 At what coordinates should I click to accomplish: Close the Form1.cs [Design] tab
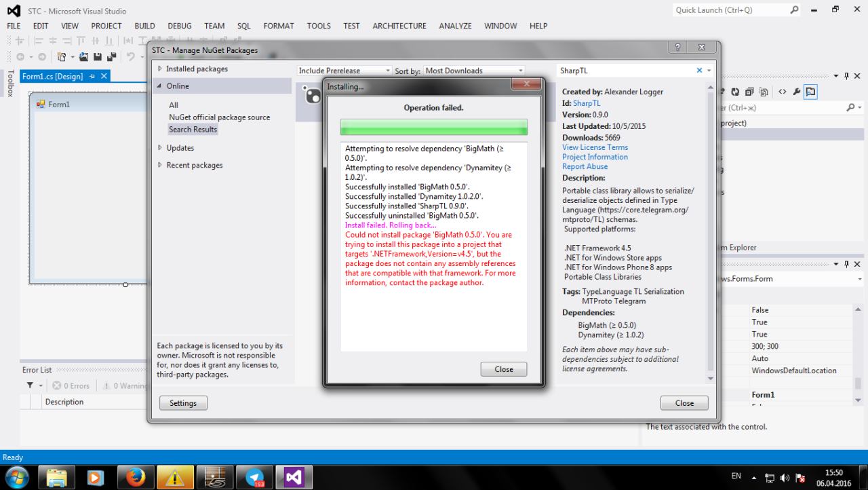[x=104, y=77]
